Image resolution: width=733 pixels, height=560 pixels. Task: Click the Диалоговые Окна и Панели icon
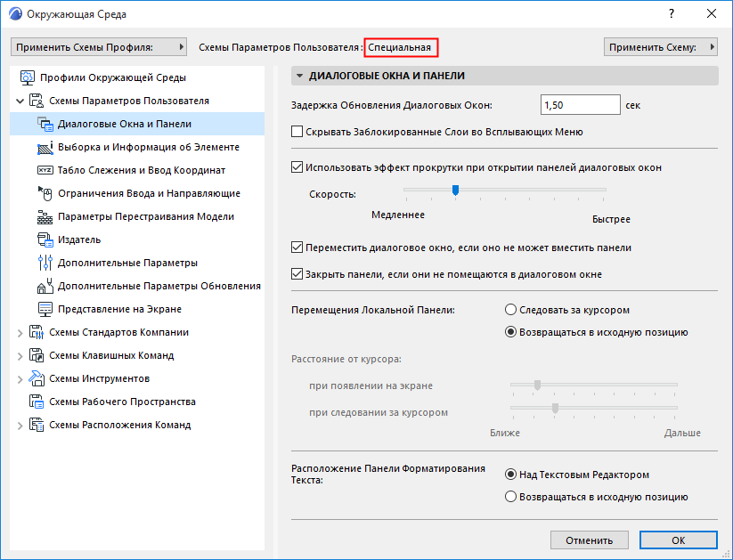pyautogui.click(x=45, y=124)
